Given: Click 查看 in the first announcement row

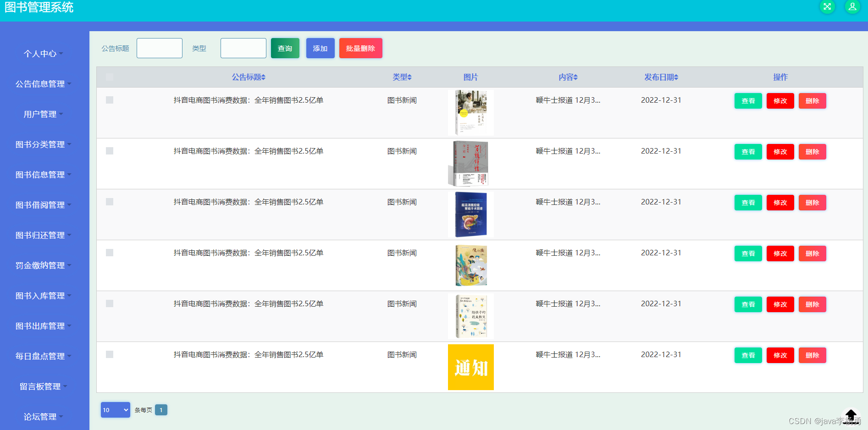Looking at the screenshot, I should click(x=748, y=101).
